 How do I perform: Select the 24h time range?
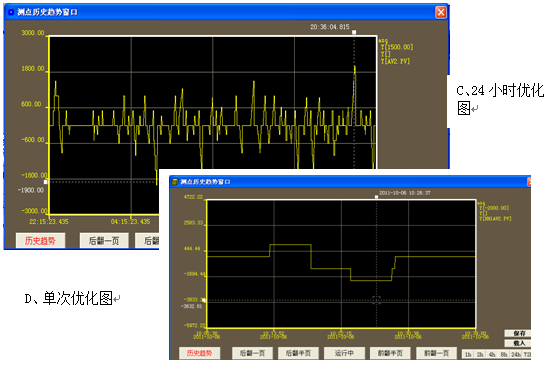[515, 354]
